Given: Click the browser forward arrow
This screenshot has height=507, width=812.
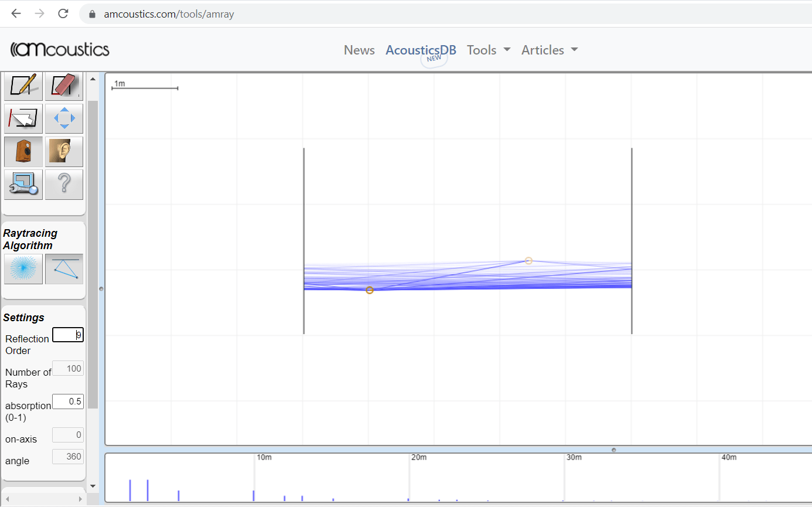Looking at the screenshot, I should 39,13.
